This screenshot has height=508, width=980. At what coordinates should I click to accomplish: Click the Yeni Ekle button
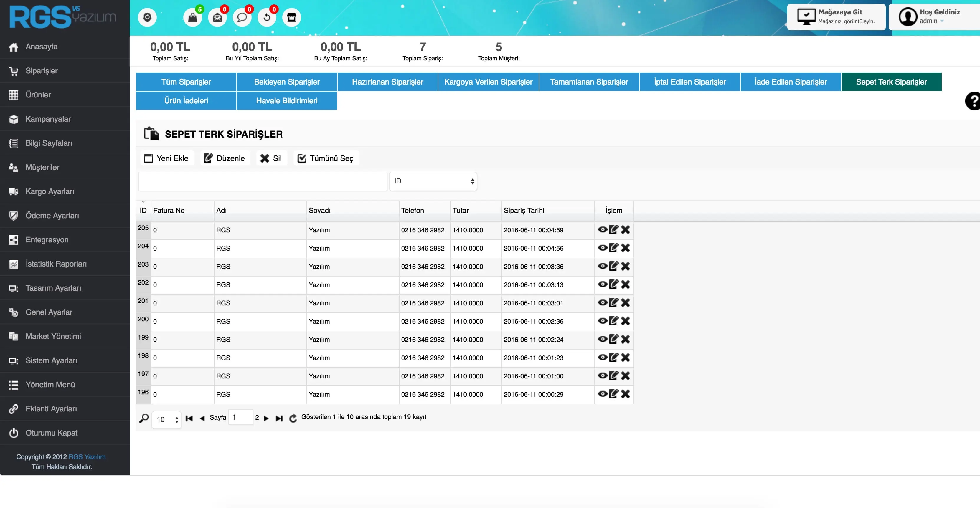click(x=167, y=158)
